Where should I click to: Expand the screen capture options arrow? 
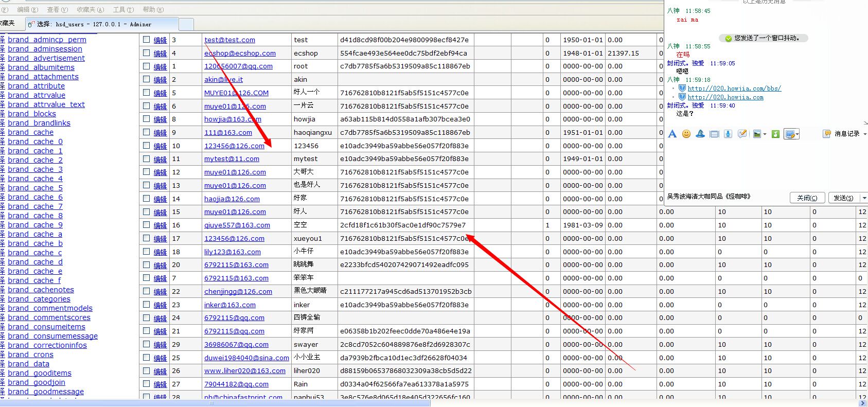click(797, 135)
